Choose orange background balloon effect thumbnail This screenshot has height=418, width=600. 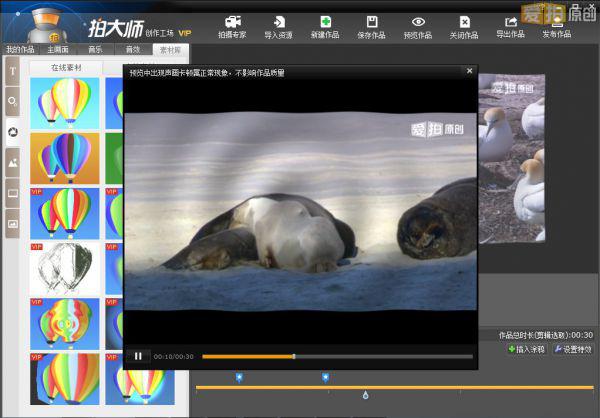[x=65, y=158]
